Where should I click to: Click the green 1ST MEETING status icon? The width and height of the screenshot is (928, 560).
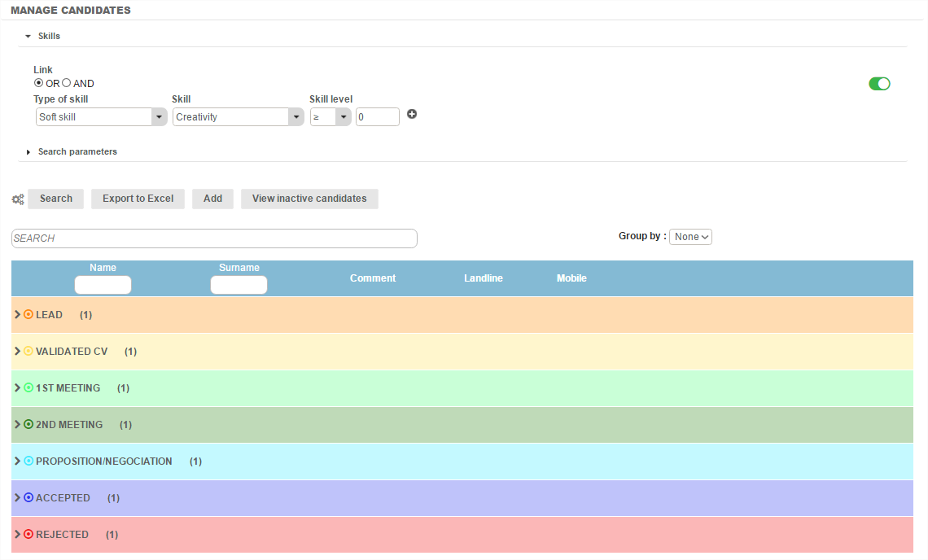click(x=28, y=388)
